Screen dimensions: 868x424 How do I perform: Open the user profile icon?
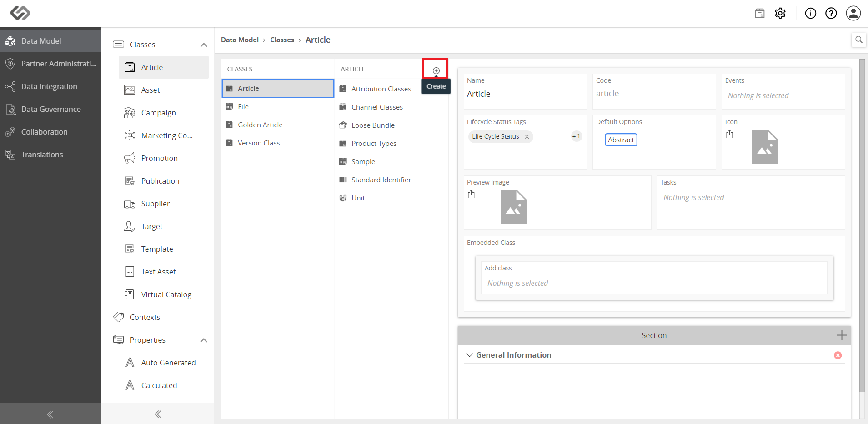[x=853, y=13]
